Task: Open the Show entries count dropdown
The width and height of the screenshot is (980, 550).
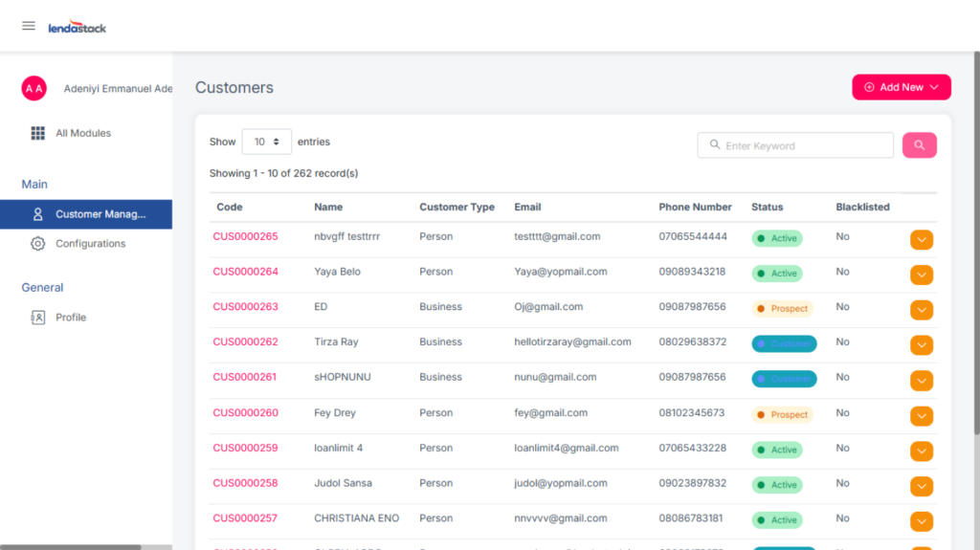Action: [x=267, y=142]
